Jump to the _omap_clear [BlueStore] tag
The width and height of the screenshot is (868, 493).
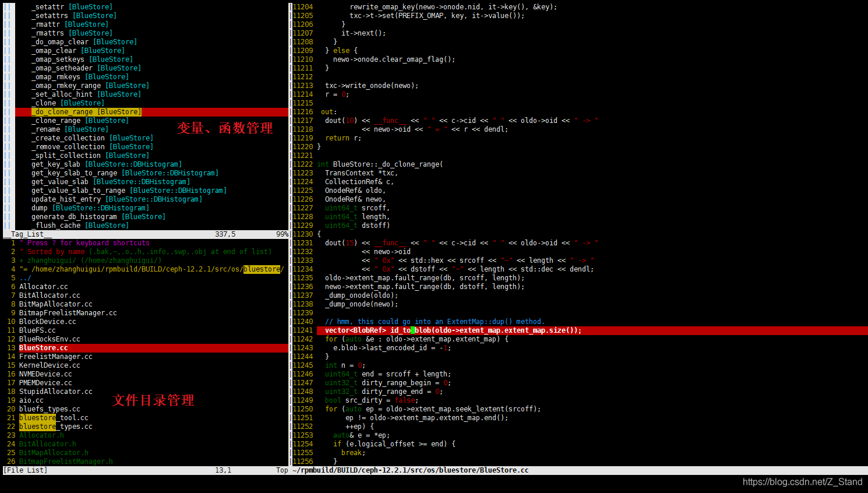pyautogui.click(x=78, y=51)
